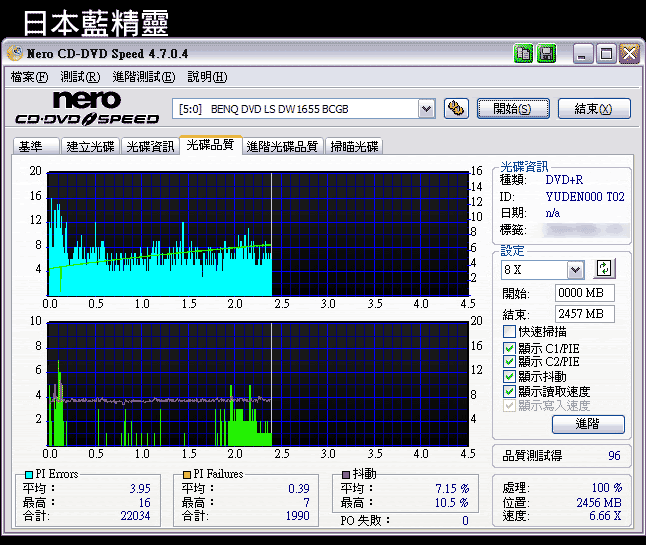The image size is (646, 545).
Task: Click the refresh speed list icon
Action: coord(604,269)
